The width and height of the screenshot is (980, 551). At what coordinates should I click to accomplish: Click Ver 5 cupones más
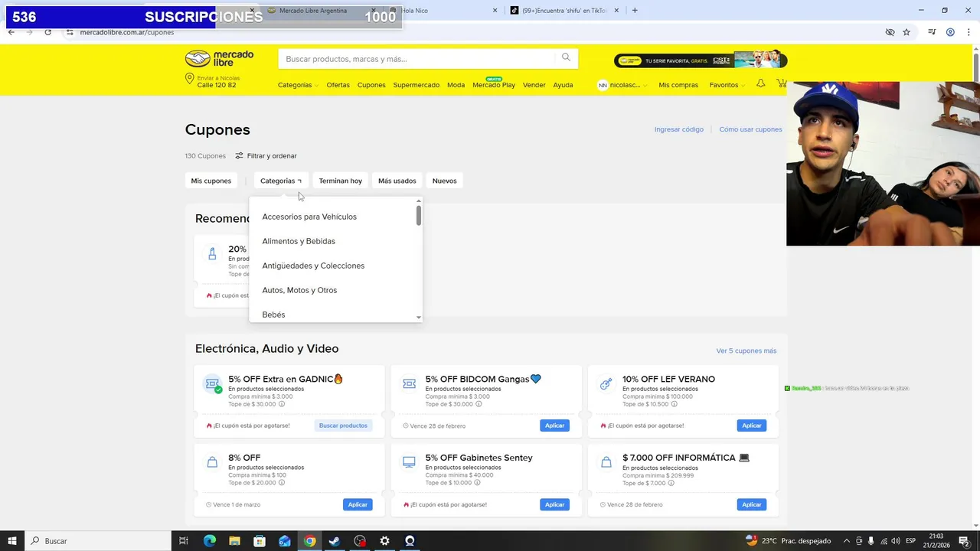[746, 350]
